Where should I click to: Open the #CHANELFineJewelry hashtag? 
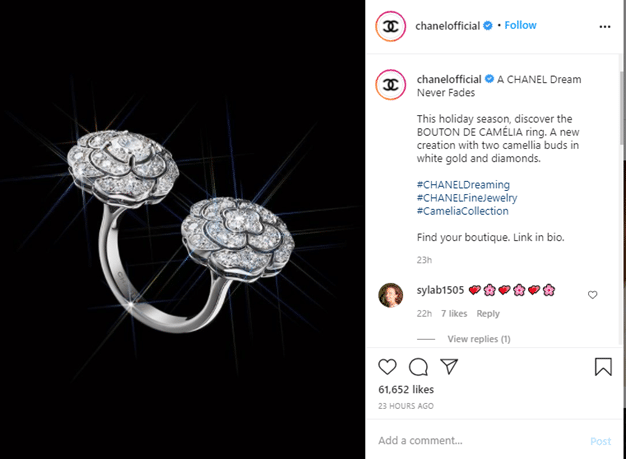tap(467, 198)
